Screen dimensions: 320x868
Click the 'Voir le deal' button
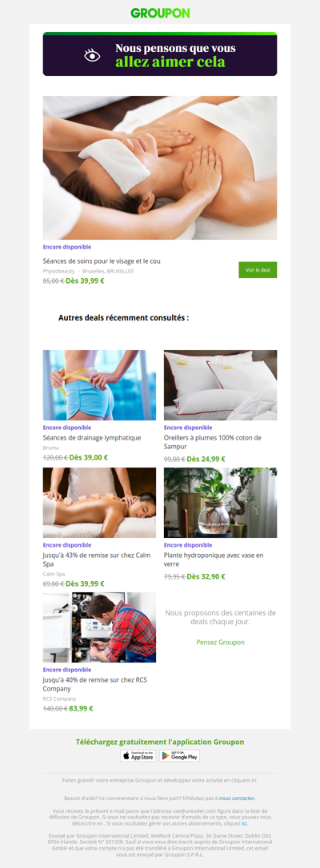(x=258, y=270)
